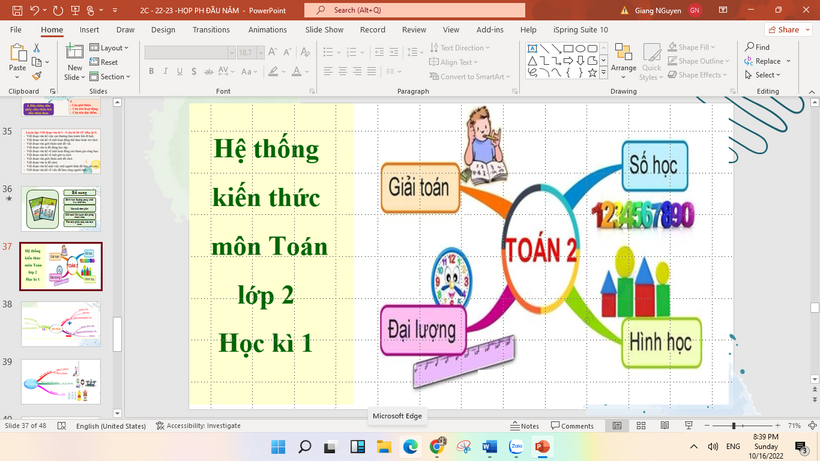Open Slide Sorter view from status bar
This screenshot has width=820, height=461.
pos(647,425)
